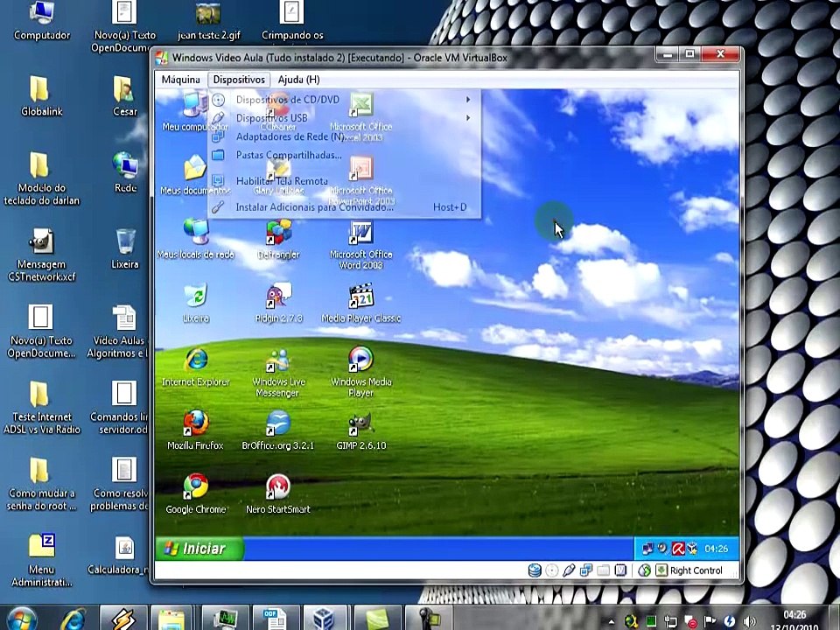Select the Mensagem CSTnetwork.xcf file
Image resolution: width=840 pixels, height=630 pixels.
42,255
